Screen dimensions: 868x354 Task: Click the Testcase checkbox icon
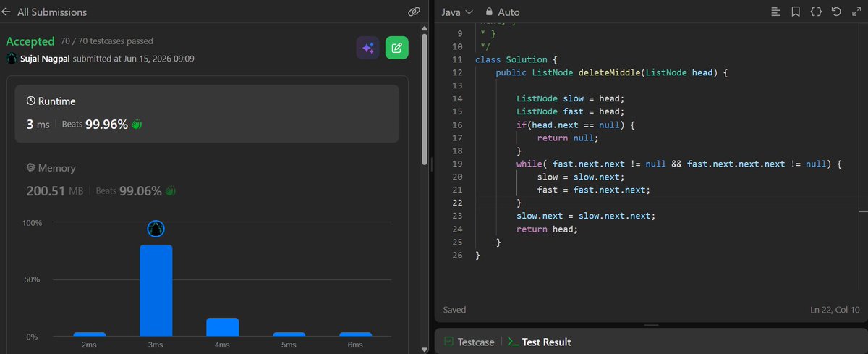448,342
